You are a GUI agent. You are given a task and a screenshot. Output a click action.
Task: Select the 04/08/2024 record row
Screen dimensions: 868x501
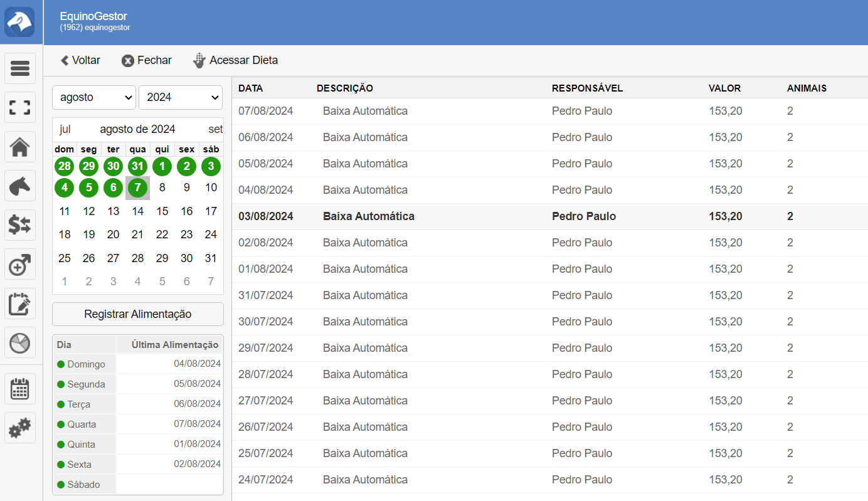point(550,190)
